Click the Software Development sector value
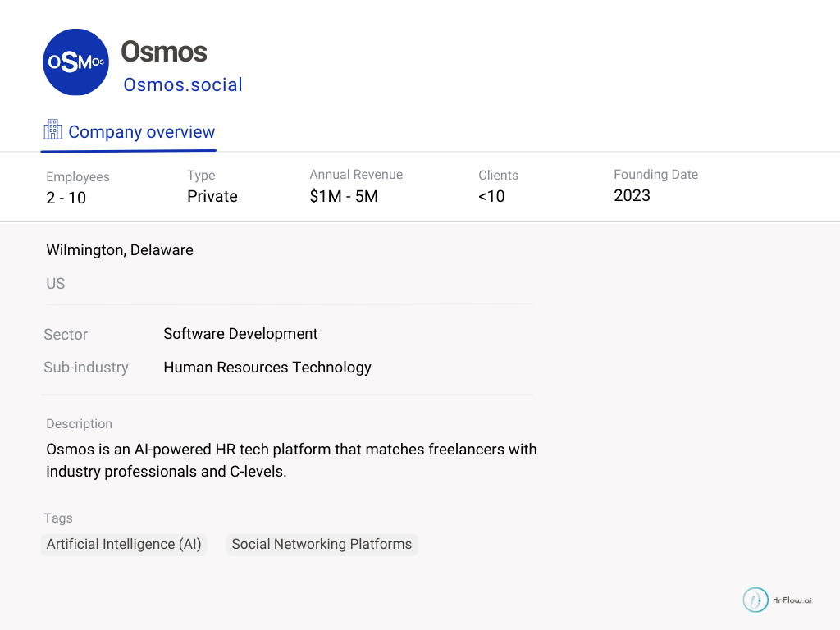The width and height of the screenshot is (840, 630). pos(240,334)
